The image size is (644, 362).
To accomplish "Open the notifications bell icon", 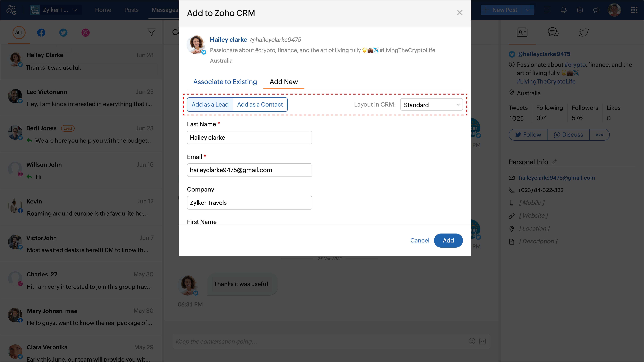I will pyautogui.click(x=563, y=10).
